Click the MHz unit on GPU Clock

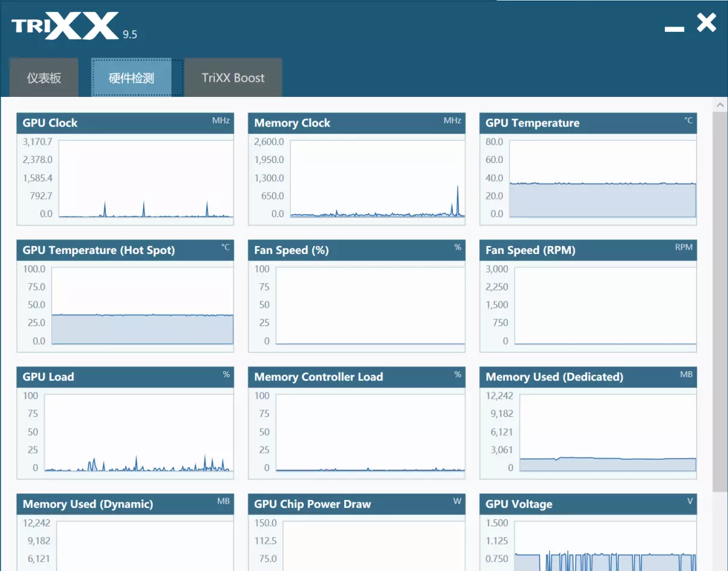221,120
